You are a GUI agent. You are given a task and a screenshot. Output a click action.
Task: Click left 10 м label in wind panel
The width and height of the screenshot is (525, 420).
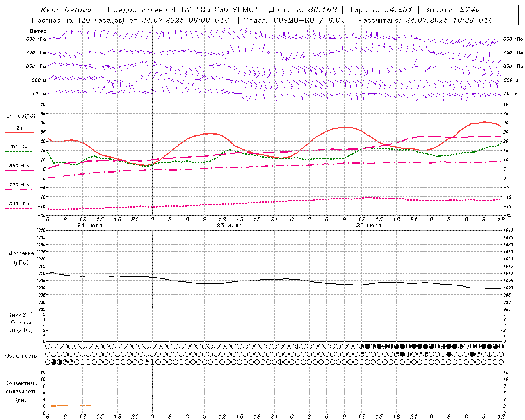(x=39, y=94)
